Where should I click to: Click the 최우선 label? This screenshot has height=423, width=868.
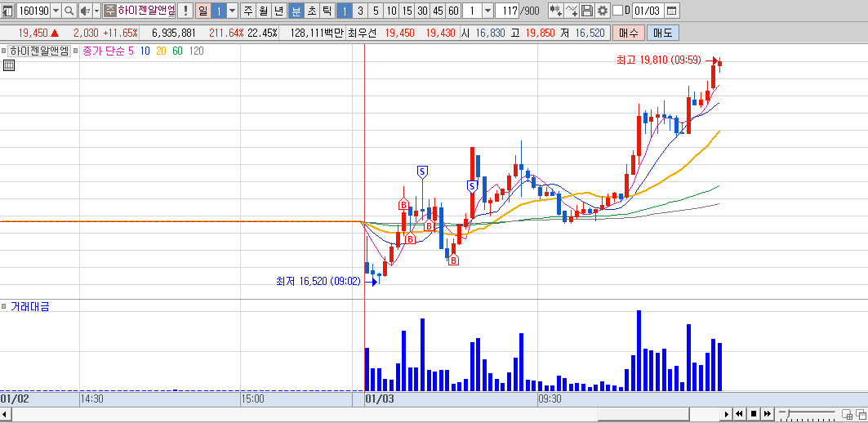pos(362,33)
